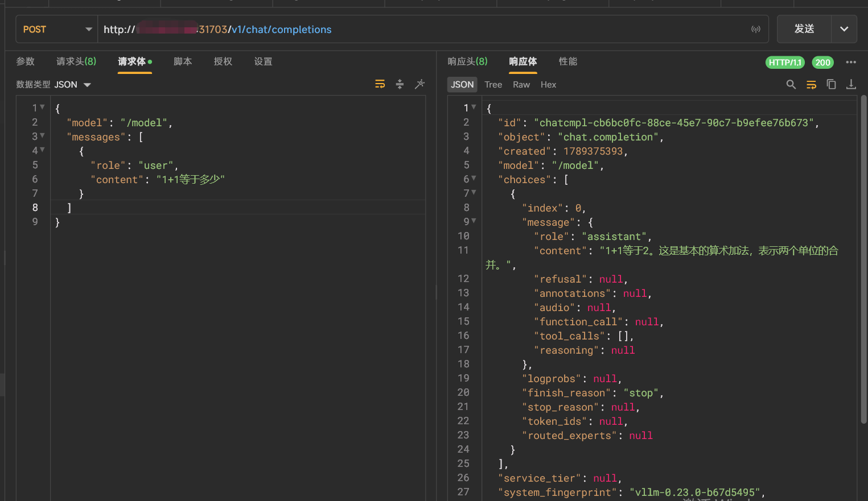The width and height of the screenshot is (868, 501).
Task: Open the three-dots menu beside status 200
Action: pyautogui.click(x=851, y=62)
